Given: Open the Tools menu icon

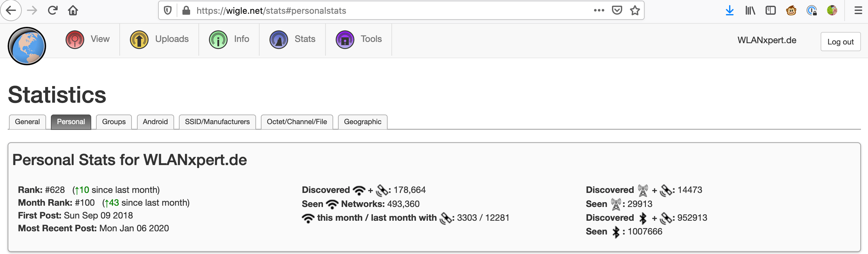Looking at the screenshot, I should point(345,39).
